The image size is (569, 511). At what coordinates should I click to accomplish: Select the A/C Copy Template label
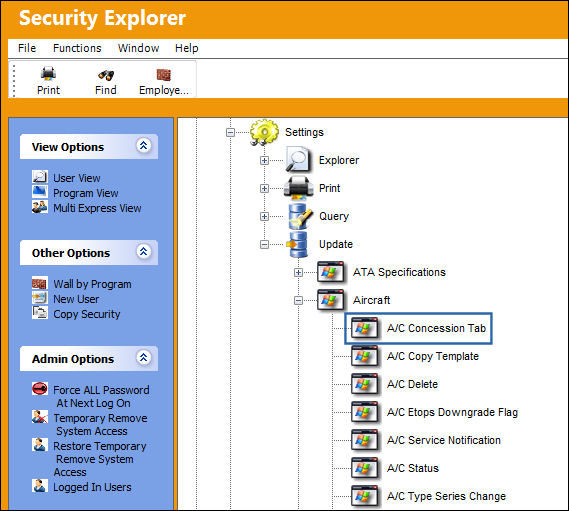[x=433, y=356]
